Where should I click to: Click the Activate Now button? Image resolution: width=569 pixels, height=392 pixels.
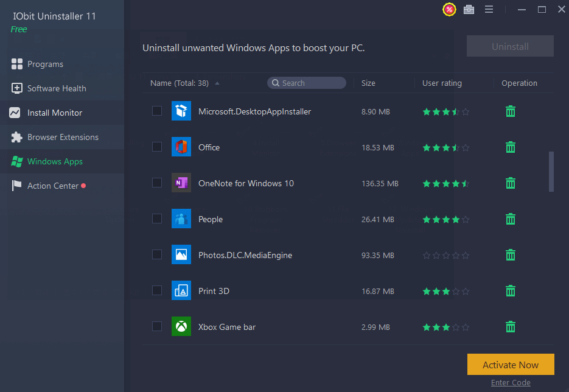click(510, 365)
